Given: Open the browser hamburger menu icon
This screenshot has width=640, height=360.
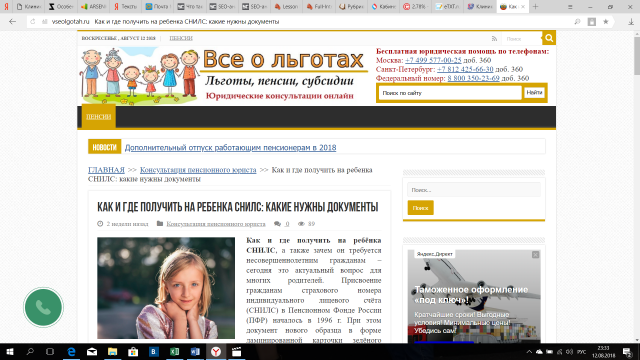Looking at the screenshot, I should coord(570,7).
